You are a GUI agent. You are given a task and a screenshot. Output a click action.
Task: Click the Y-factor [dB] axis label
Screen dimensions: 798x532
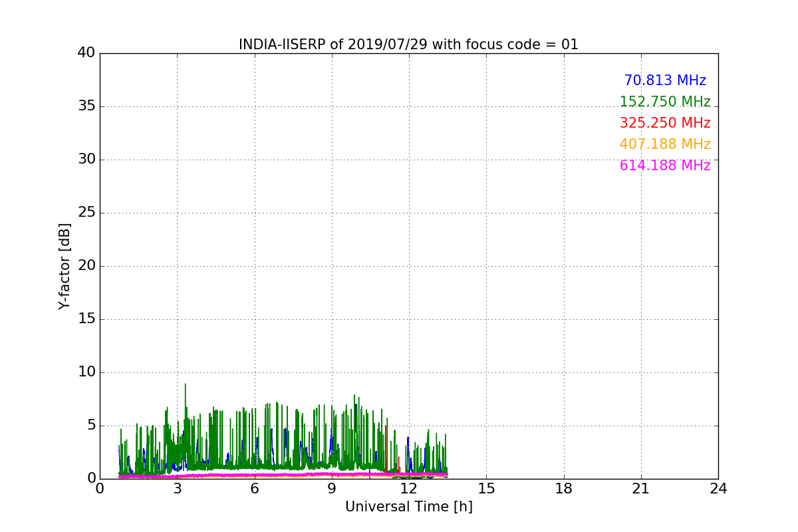(x=65, y=266)
